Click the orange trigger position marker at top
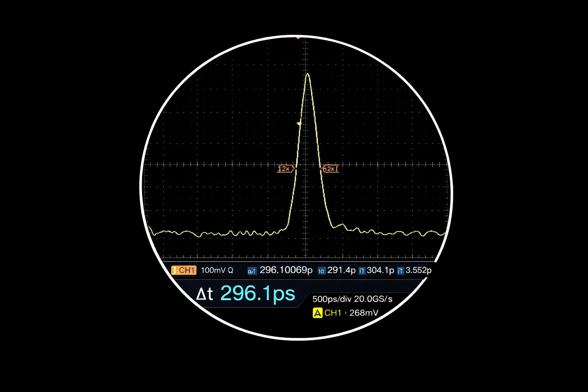The image size is (588, 392). [x=298, y=38]
